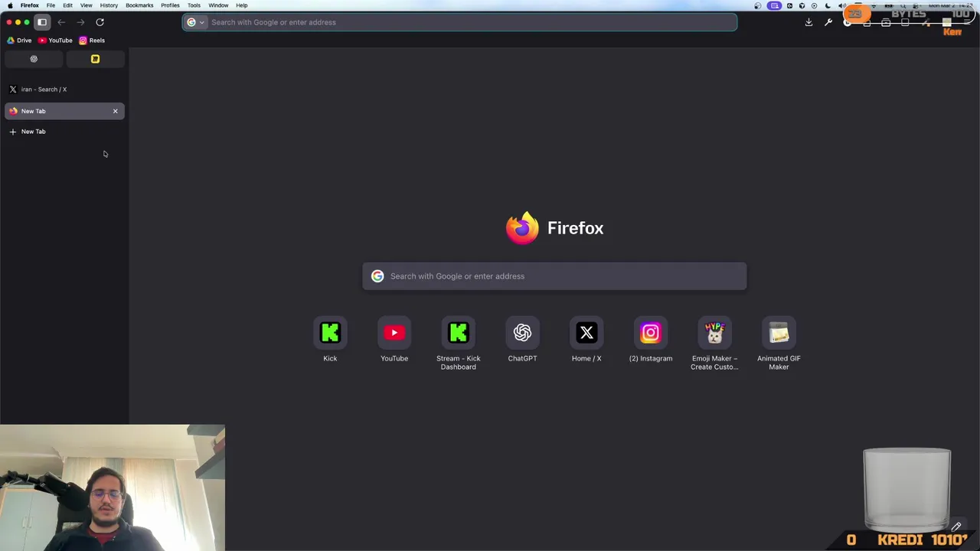Open the File menu
Screen dimensions: 980x551
click(x=51, y=5)
